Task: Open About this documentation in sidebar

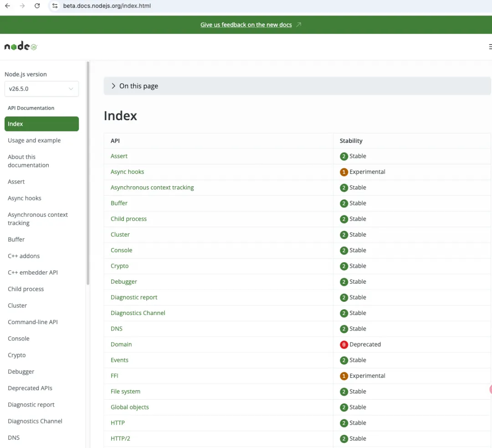Action: tap(29, 161)
